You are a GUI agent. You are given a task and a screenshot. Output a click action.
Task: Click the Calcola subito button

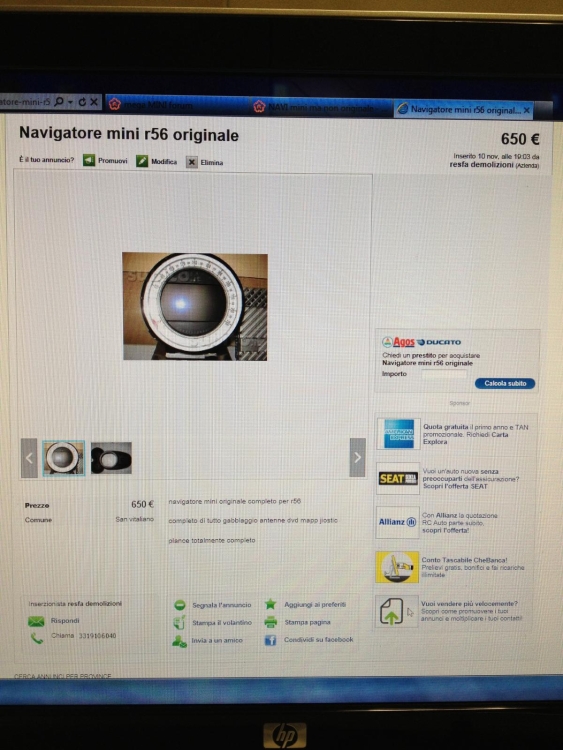point(505,384)
